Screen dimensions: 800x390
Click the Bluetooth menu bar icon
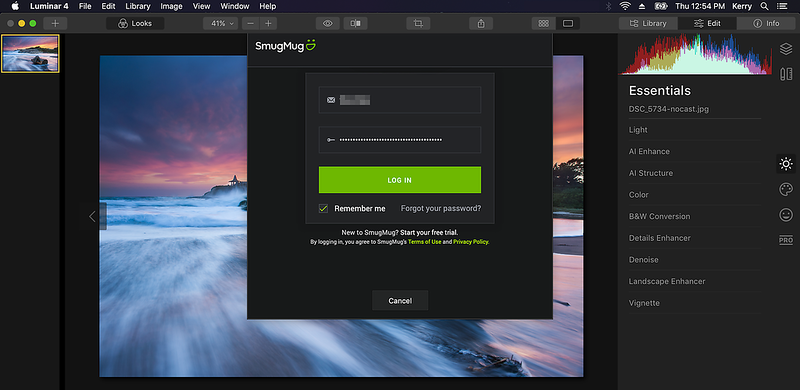pyautogui.click(x=608, y=6)
